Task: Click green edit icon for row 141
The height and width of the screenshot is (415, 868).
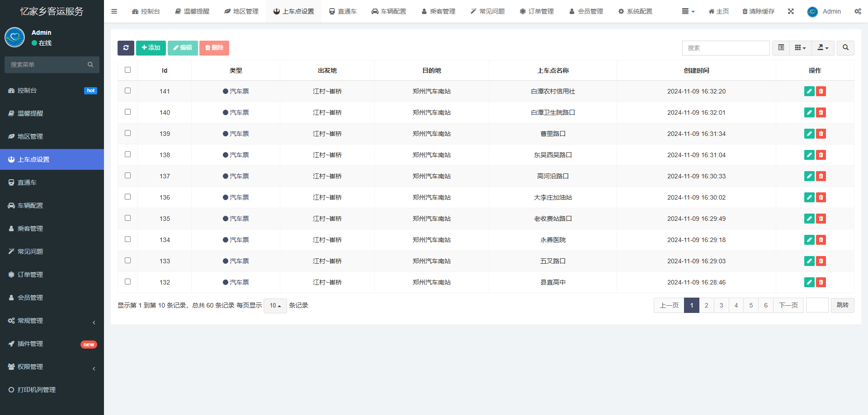Action: click(809, 91)
